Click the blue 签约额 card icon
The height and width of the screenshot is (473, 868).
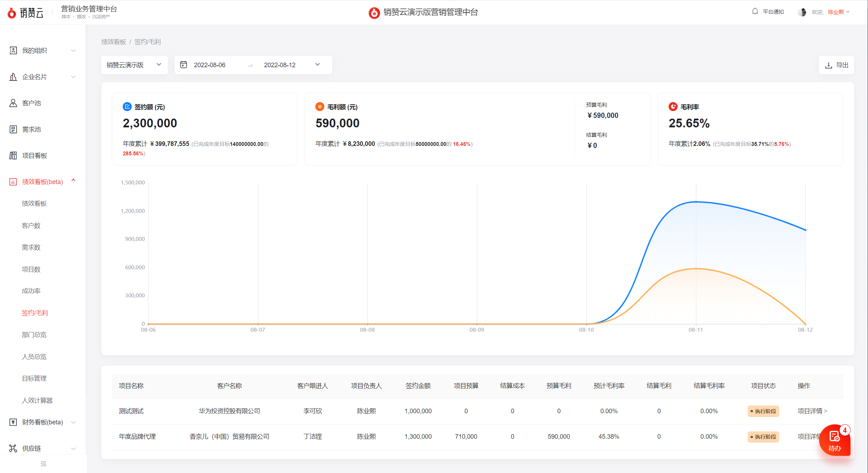tap(127, 107)
